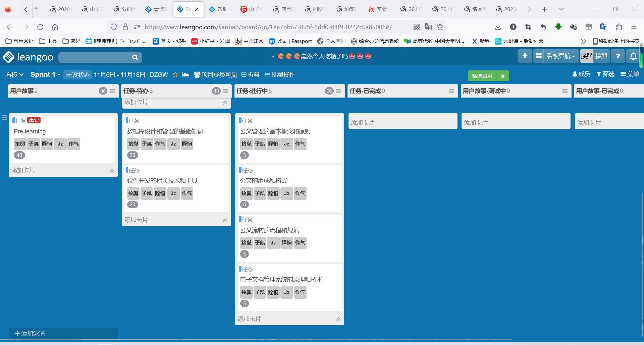Open the 任务-已完成 list menu icon
This screenshot has height=345, width=644.
pyautogui.click(x=452, y=91)
